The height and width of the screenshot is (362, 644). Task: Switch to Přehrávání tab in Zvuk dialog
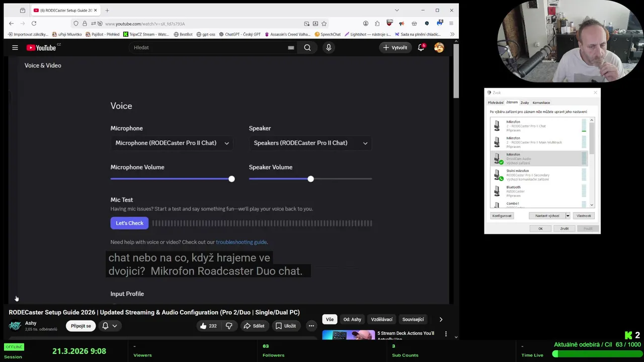pyautogui.click(x=496, y=103)
